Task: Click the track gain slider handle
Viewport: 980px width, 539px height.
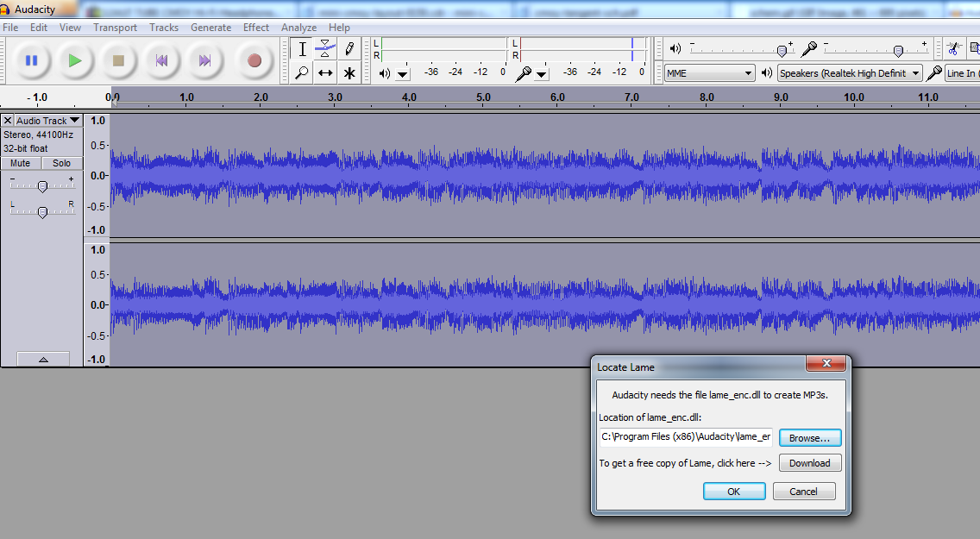Action: (42, 186)
